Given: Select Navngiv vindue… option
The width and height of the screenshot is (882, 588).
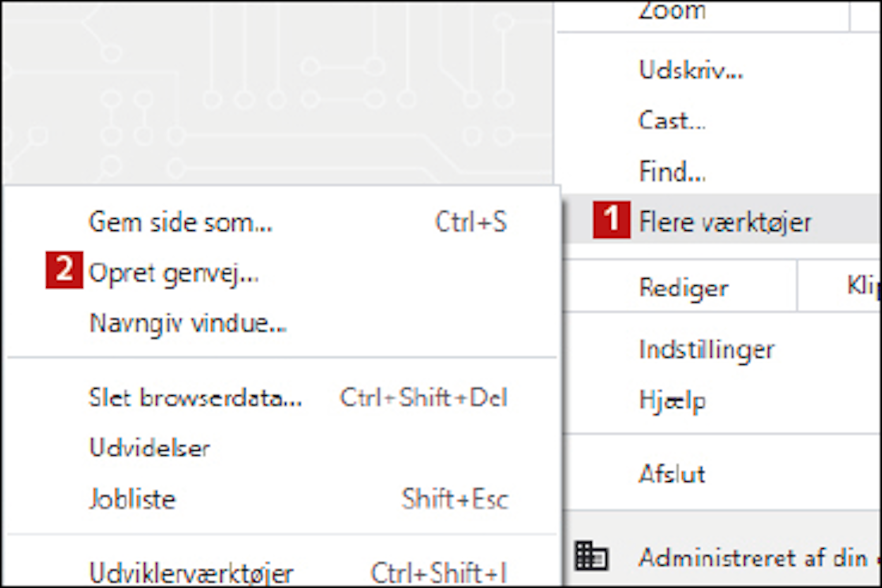Looking at the screenshot, I should pyautogui.click(x=282, y=324).
